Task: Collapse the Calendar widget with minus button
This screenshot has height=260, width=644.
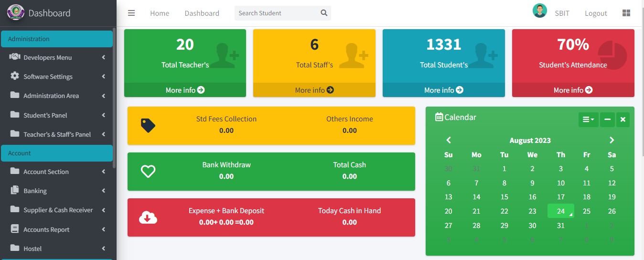Action: 607,119
